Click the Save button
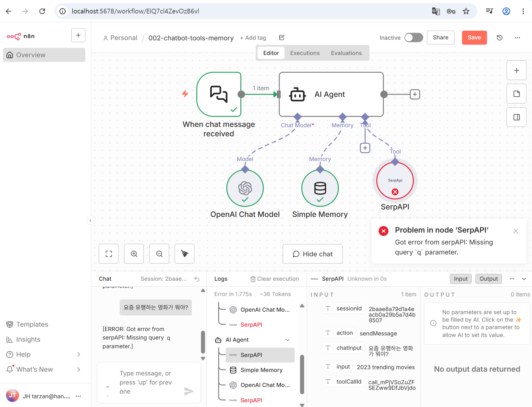 click(474, 38)
